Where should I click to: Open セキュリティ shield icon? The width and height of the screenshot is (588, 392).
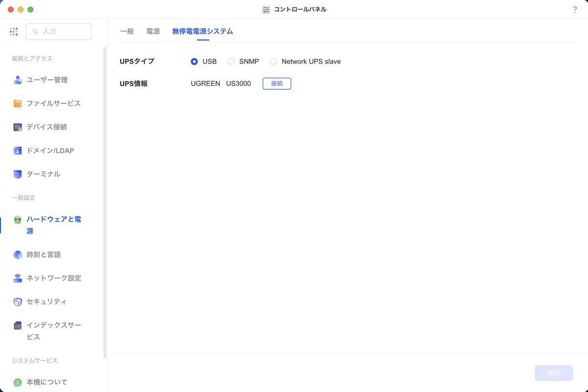(x=18, y=302)
